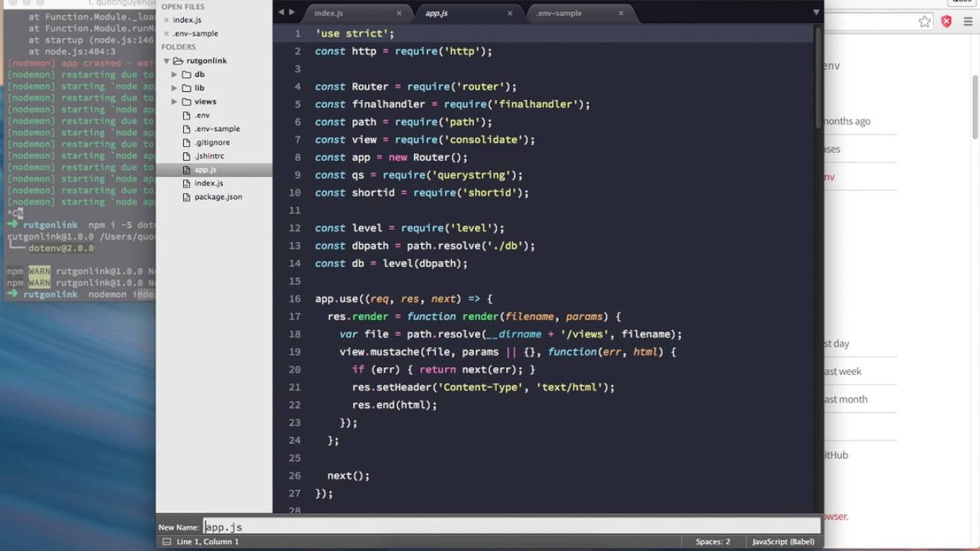
Task: Open the JavaScript (Babel) syntax menu
Action: [x=782, y=541]
